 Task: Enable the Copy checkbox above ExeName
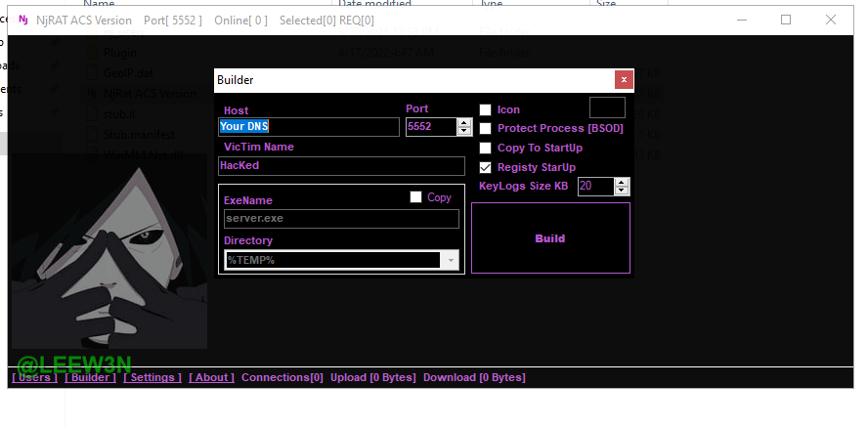(415, 197)
